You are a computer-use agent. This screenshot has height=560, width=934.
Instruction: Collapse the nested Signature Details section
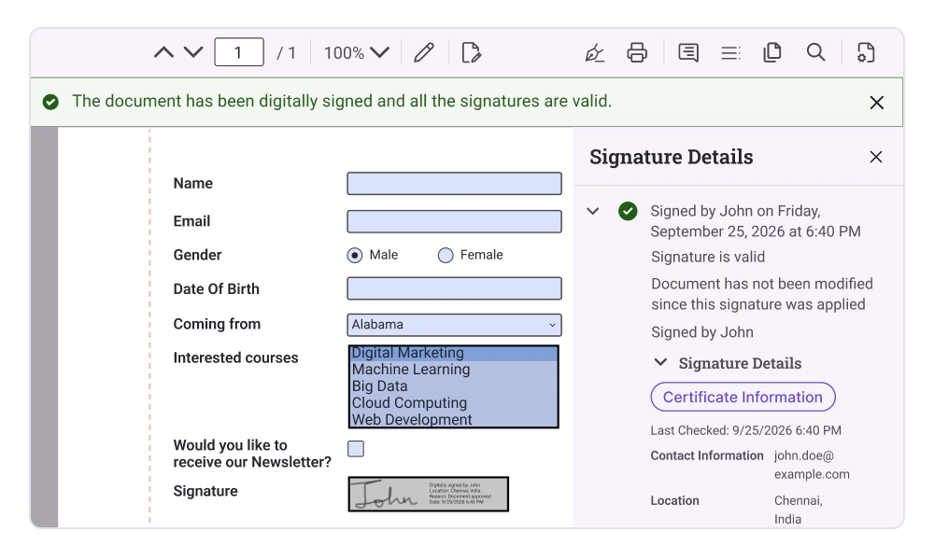[660, 362]
